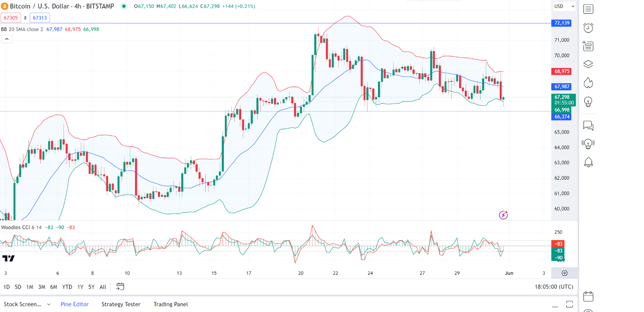Click the BB 20 SMA close 2 legend
The height and width of the screenshot is (312, 644).
(x=22, y=29)
